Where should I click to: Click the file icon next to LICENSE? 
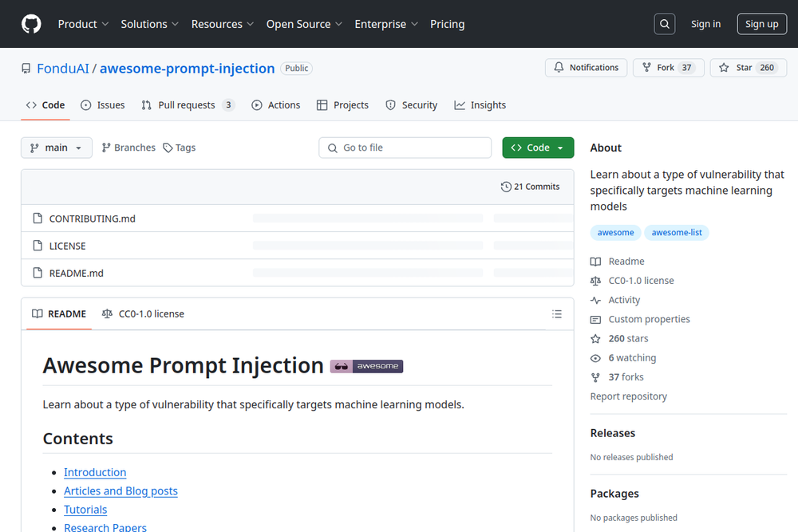pyautogui.click(x=38, y=246)
